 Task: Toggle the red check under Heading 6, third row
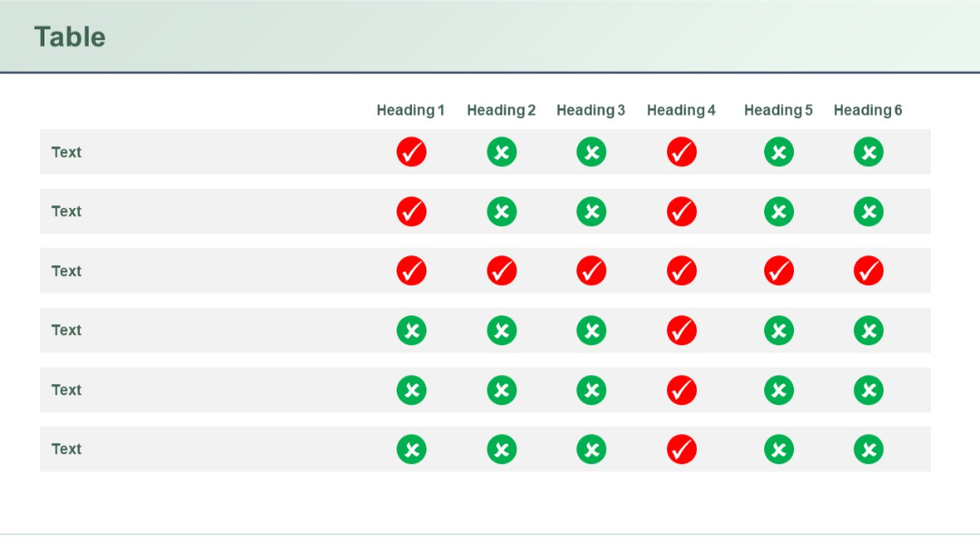tap(868, 271)
